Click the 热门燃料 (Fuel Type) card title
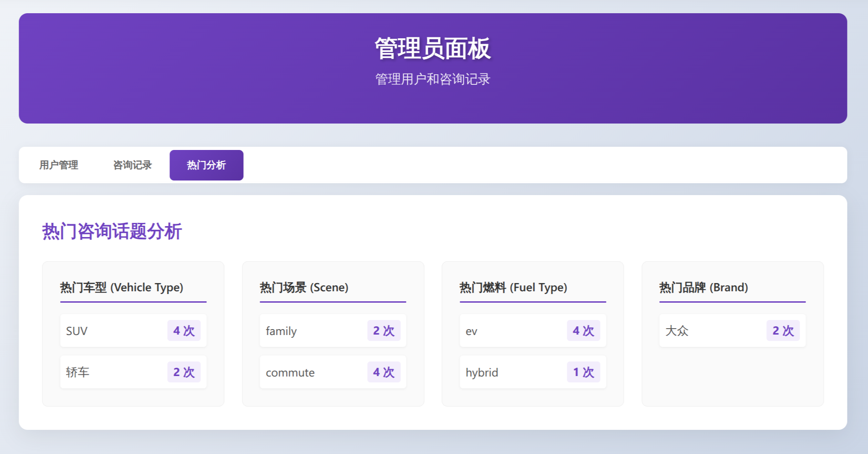Image resolution: width=868 pixels, height=454 pixels. click(x=514, y=288)
